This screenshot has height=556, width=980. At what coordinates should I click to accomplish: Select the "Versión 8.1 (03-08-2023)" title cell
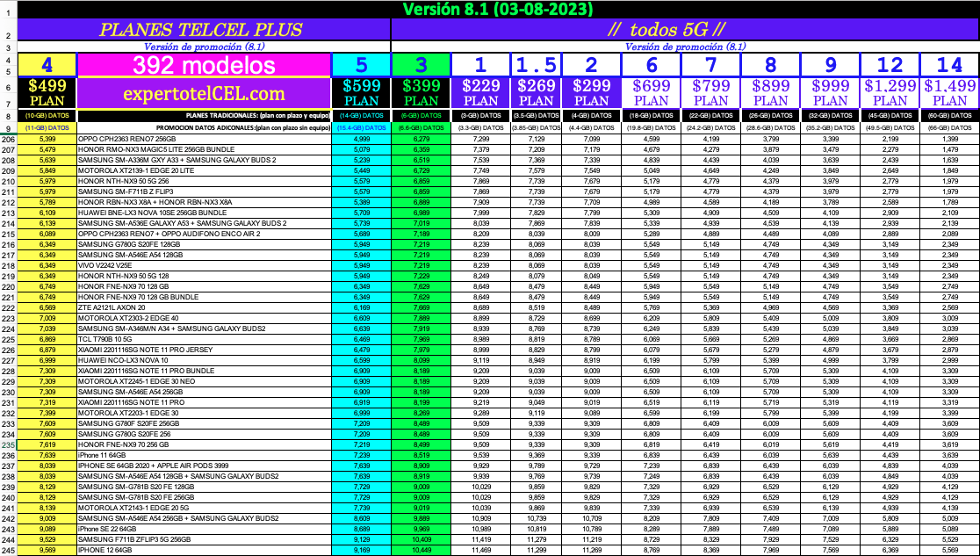pos(498,10)
